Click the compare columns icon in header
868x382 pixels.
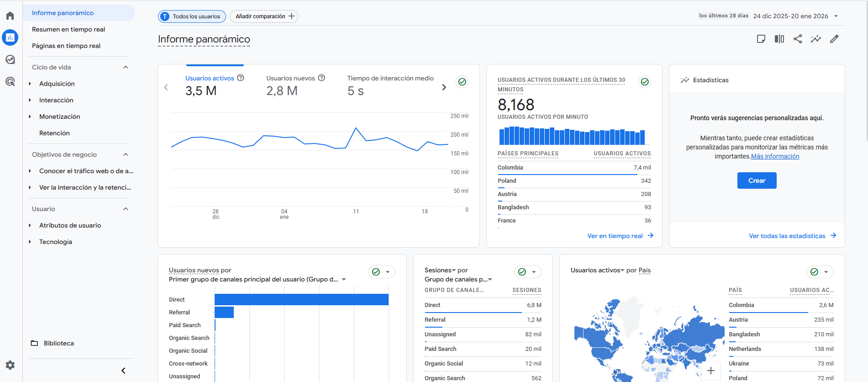(x=779, y=39)
